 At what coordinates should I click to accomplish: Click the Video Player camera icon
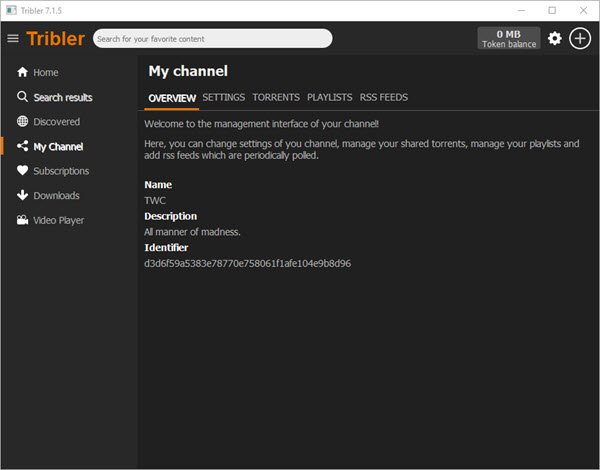point(23,220)
